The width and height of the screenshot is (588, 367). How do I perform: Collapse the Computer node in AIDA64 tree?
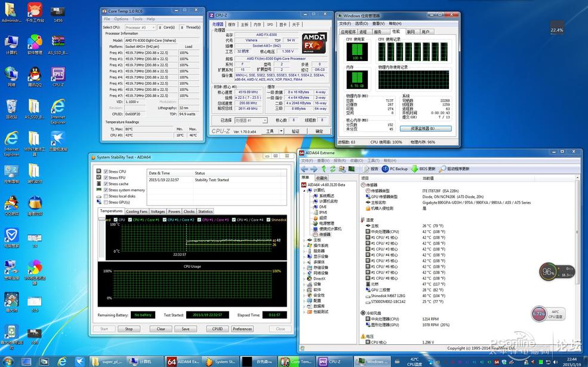304,191
